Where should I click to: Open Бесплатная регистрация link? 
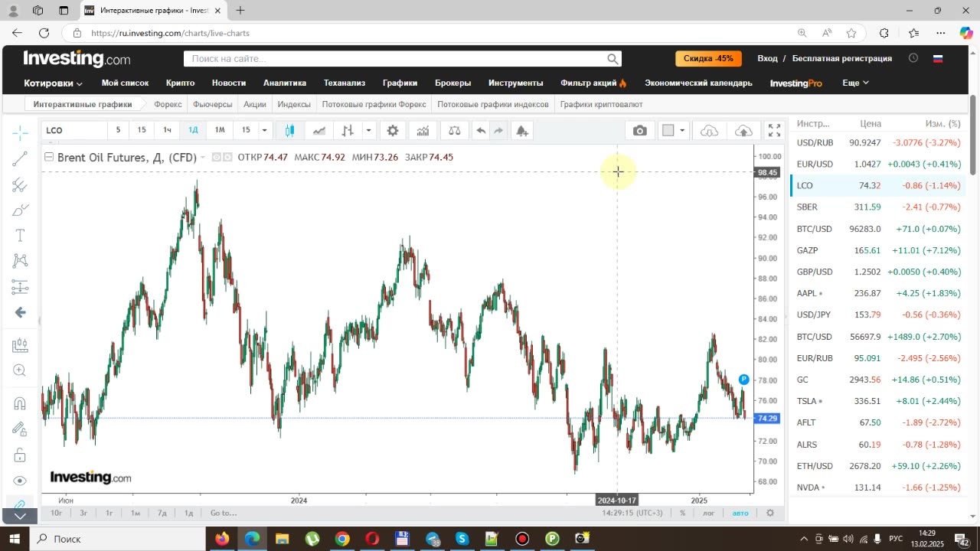click(842, 58)
